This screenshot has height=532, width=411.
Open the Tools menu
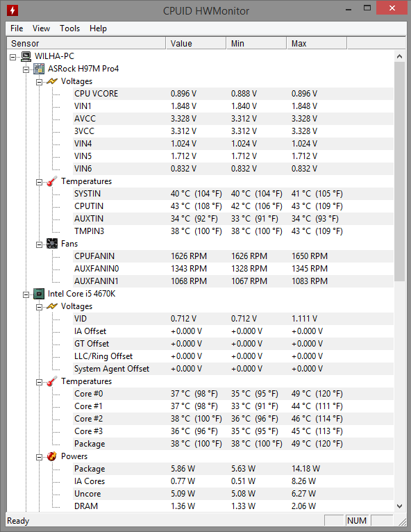69,28
